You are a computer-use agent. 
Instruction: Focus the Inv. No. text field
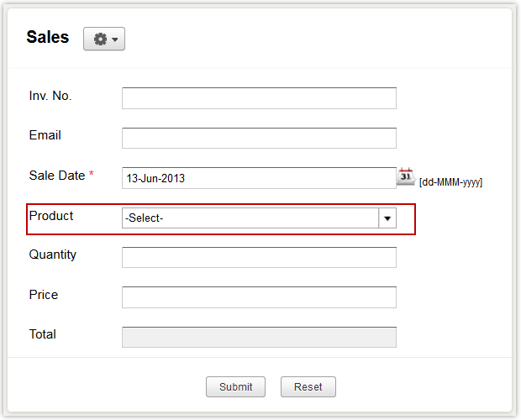pos(259,98)
